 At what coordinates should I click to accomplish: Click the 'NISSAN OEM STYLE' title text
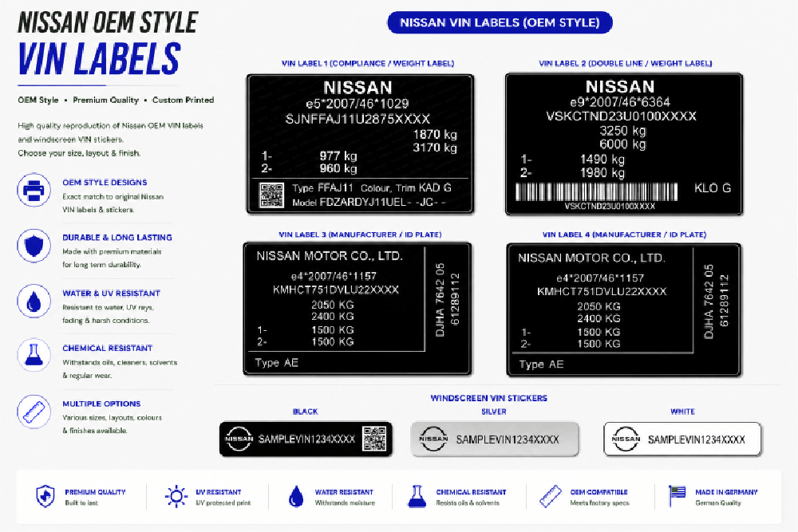(108, 22)
